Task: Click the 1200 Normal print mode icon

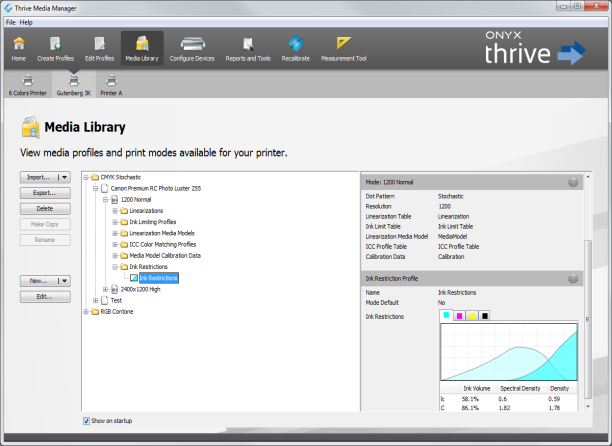Action: click(115, 200)
